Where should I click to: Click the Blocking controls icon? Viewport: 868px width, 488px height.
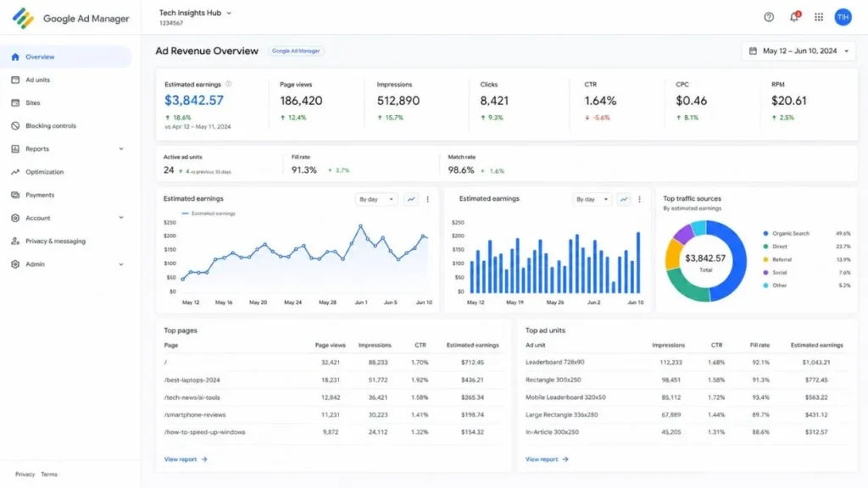(15, 125)
